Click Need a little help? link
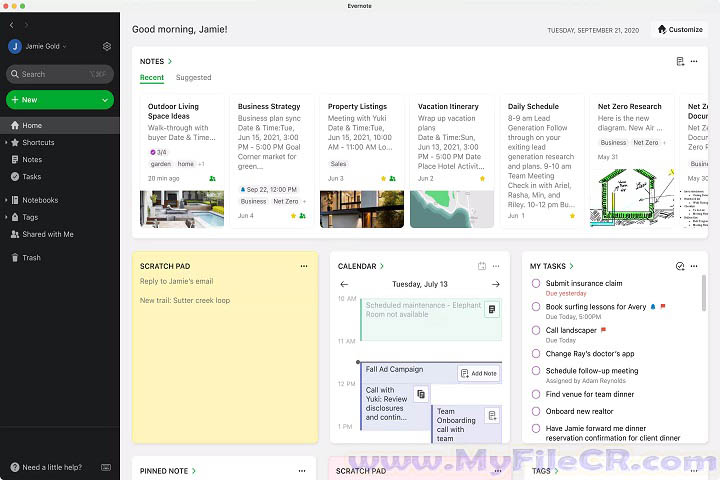Viewport: 720px width, 480px height. point(52,467)
